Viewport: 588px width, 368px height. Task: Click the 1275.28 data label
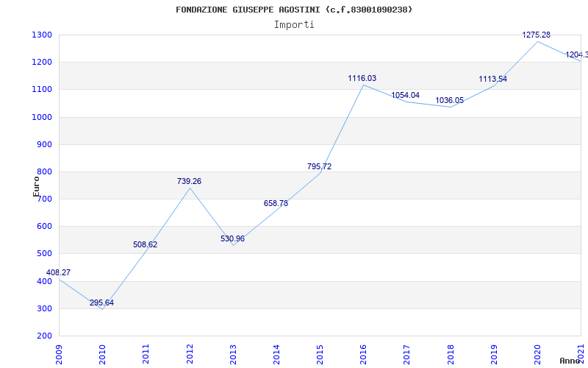(537, 35)
